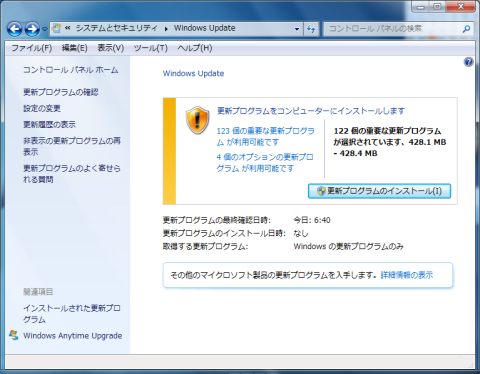480x374 pixels.
Task: Click システムとセキュリティ in the breadcrumb
Action: [x=116, y=28]
